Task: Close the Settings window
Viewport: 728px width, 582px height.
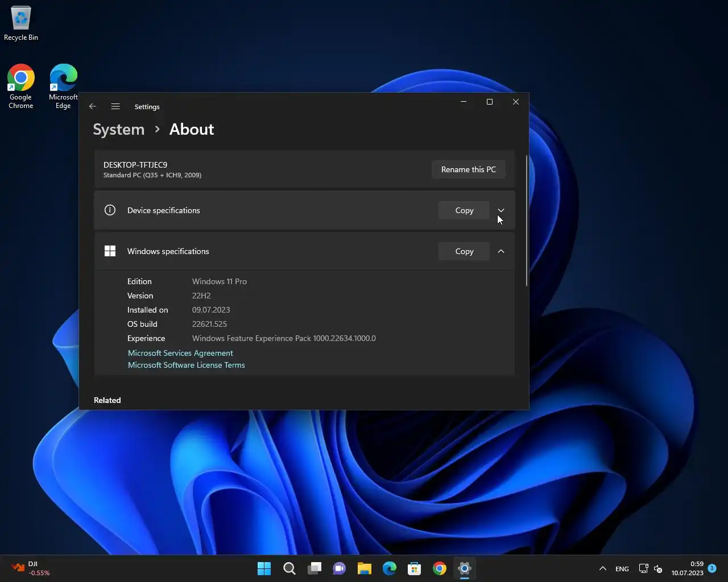Action: [x=516, y=102]
